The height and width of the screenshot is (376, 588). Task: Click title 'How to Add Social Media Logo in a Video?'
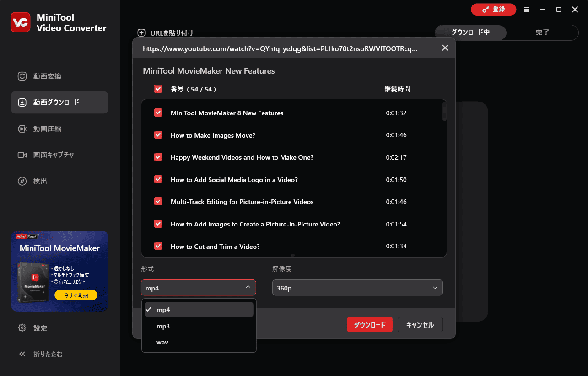[x=234, y=180]
